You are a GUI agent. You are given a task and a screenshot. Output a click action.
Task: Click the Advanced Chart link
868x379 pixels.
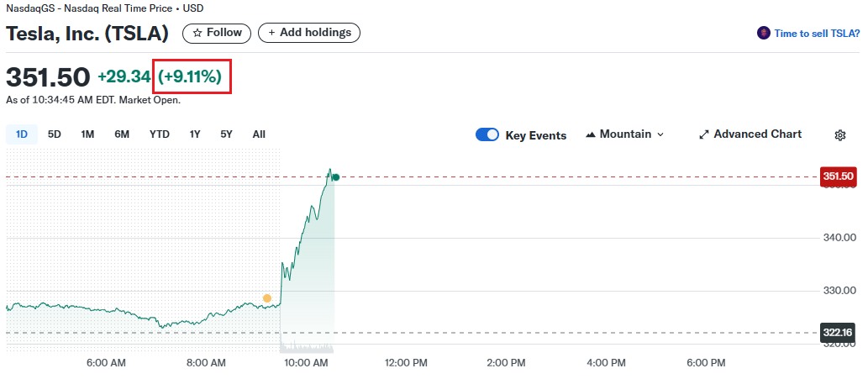click(757, 134)
